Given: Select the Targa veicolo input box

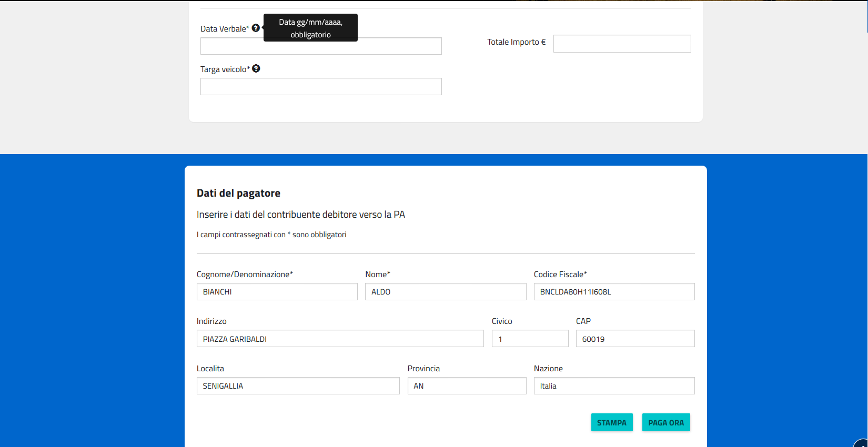Looking at the screenshot, I should 321,87.
